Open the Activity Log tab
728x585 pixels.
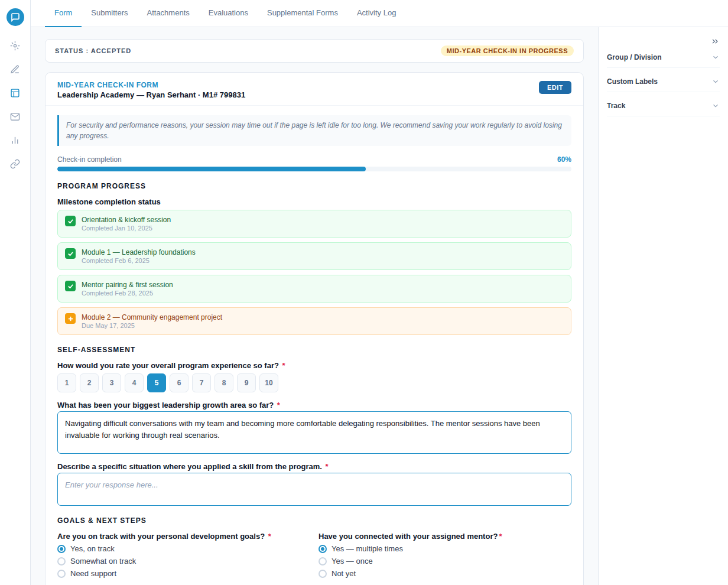coord(376,12)
